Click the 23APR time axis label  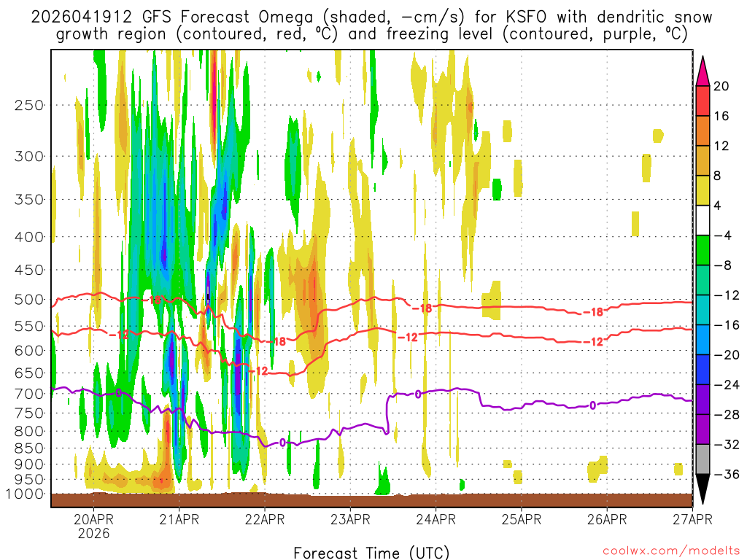[350, 519]
